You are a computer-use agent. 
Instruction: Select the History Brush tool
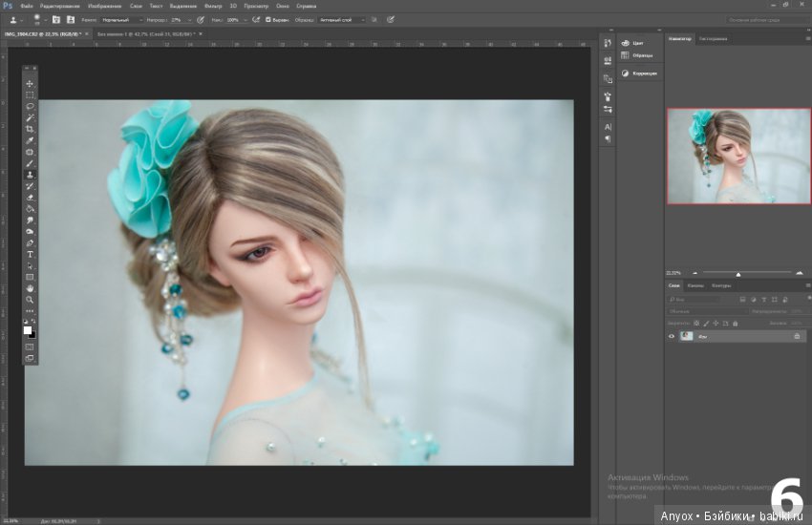pyautogui.click(x=30, y=186)
